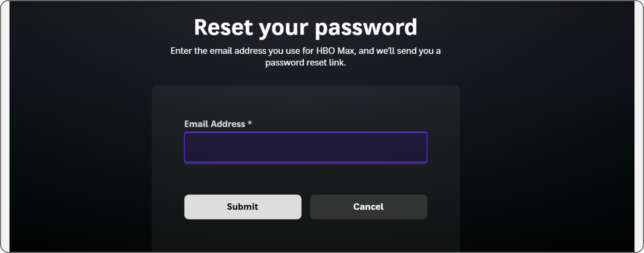Click the Email Address input field
The height and width of the screenshot is (253, 644).
click(306, 148)
